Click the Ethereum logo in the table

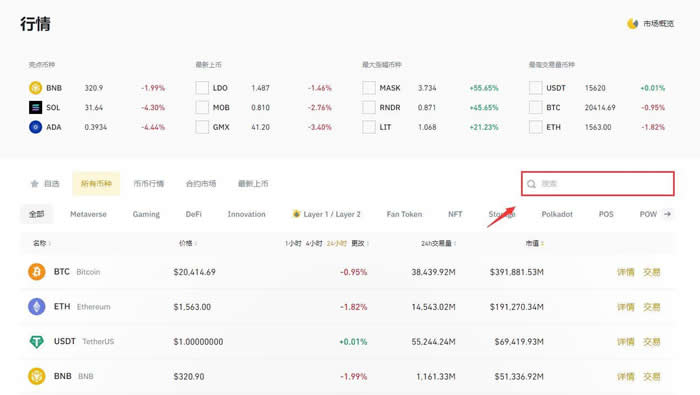(37, 307)
